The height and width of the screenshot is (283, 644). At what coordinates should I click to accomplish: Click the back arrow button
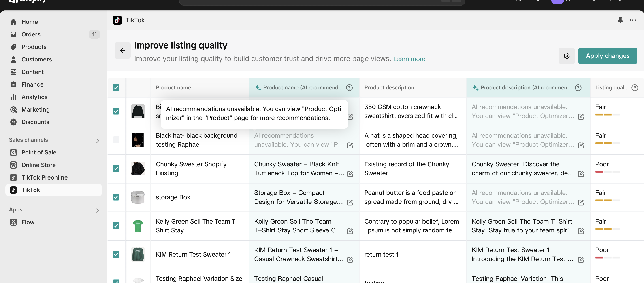(122, 51)
